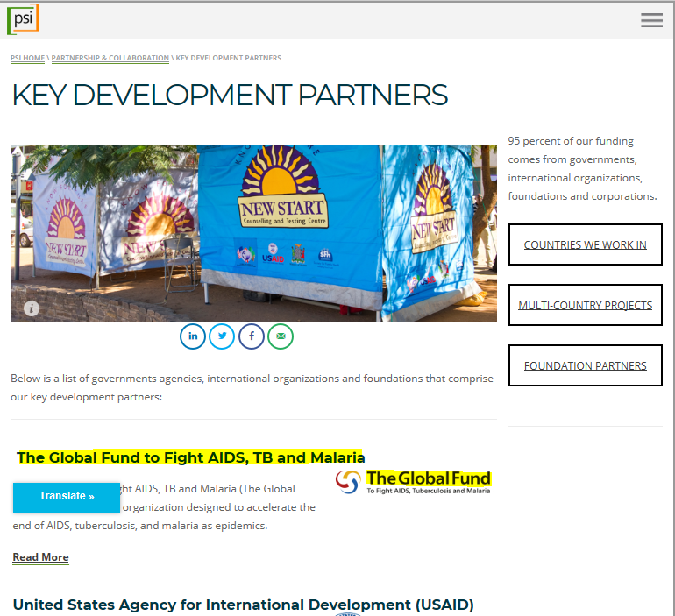Click the PSI logo in the header
This screenshot has height=616, width=675.
24,19
